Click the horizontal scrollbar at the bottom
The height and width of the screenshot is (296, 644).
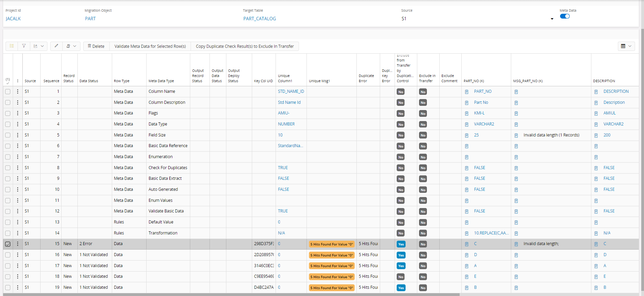(230, 294)
